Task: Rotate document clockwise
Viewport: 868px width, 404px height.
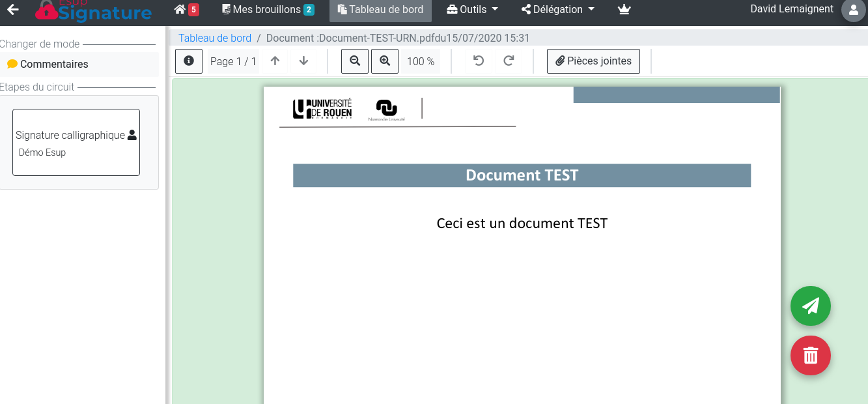Action: [x=509, y=61]
